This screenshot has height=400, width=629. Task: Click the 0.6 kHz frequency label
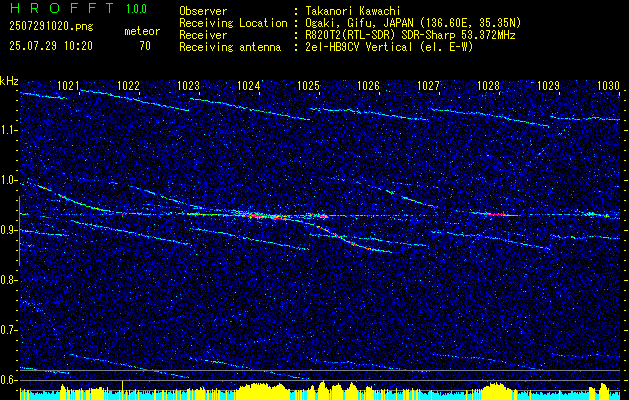pos(8,380)
